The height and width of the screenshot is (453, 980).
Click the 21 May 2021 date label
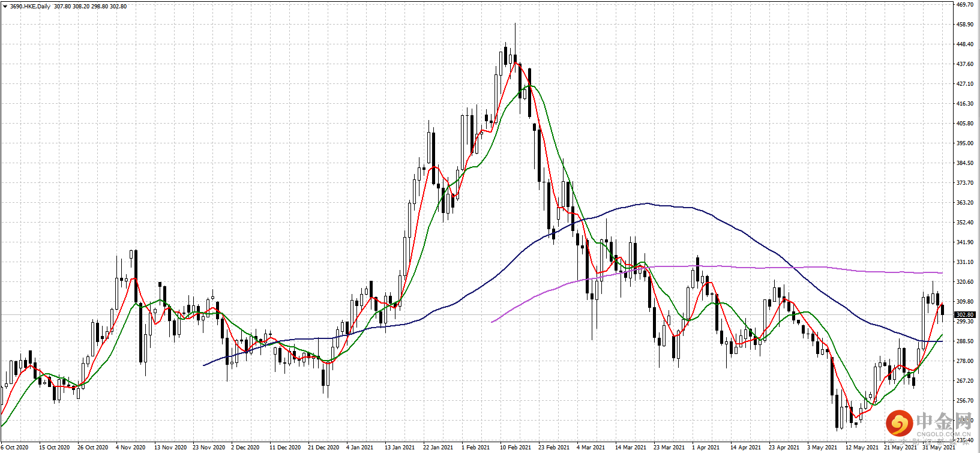900,448
